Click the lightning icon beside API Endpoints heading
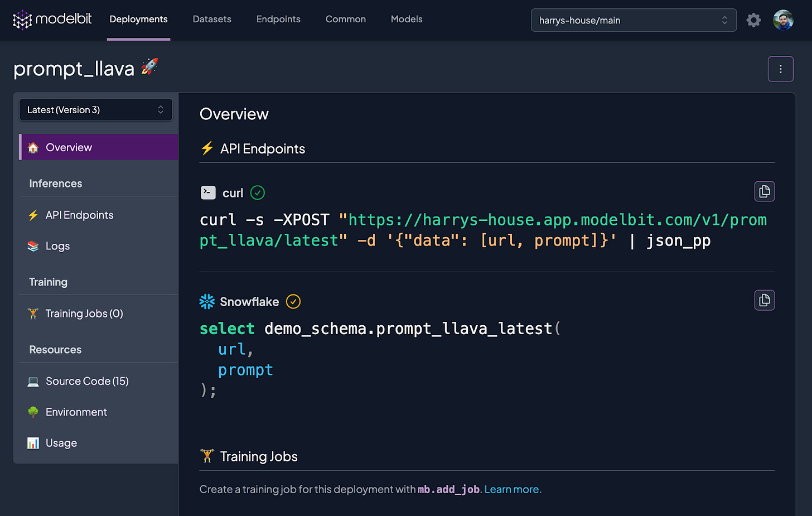 click(x=207, y=148)
